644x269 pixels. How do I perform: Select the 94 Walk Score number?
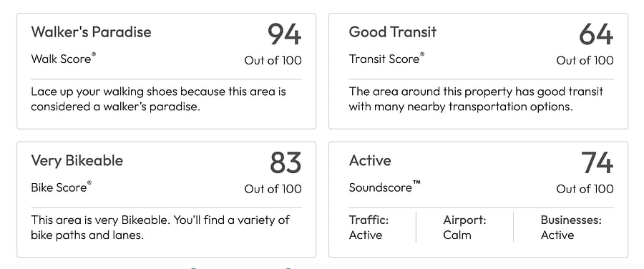pyautogui.click(x=285, y=34)
